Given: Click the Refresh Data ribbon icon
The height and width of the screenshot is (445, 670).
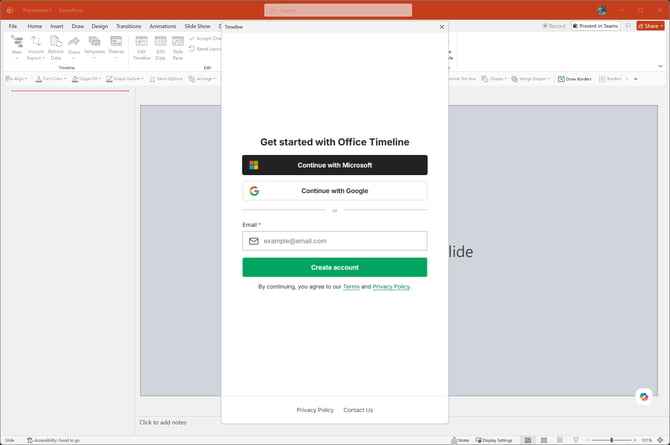Looking at the screenshot, I should pos(56,41).
